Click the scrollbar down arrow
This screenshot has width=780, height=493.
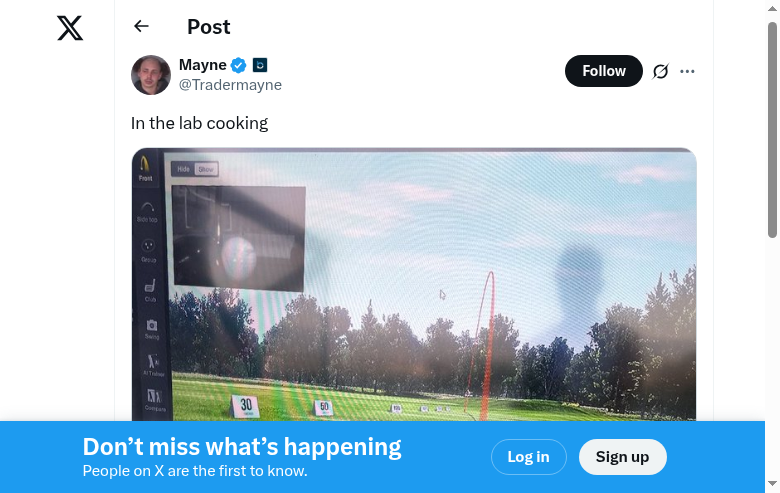pyautogui.click(x=772, y=483)
